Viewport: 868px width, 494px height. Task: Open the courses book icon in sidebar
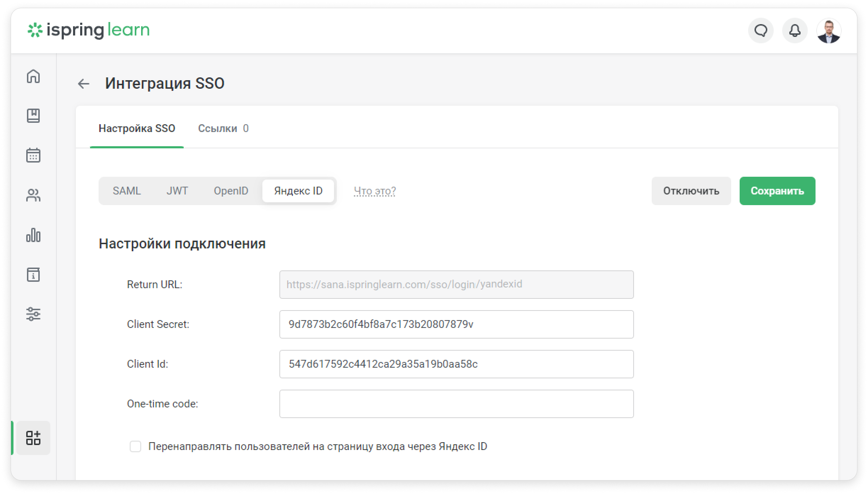33,116
